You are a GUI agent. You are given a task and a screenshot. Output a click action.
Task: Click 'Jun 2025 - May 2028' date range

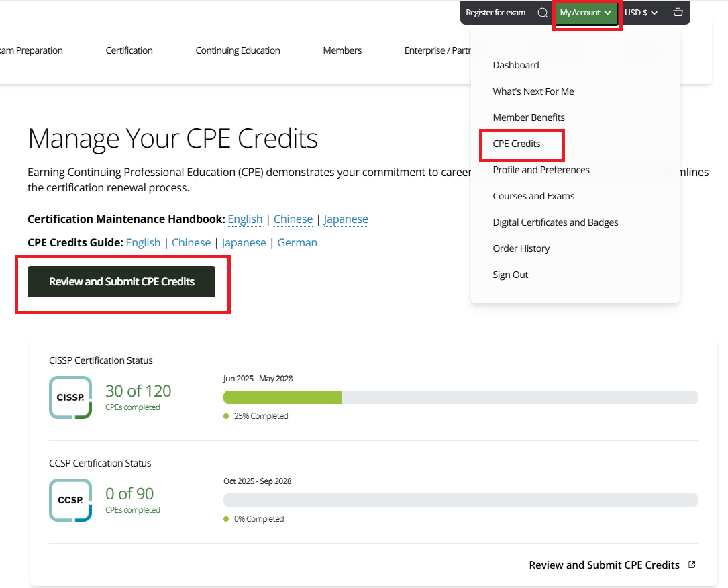(258, 379)
